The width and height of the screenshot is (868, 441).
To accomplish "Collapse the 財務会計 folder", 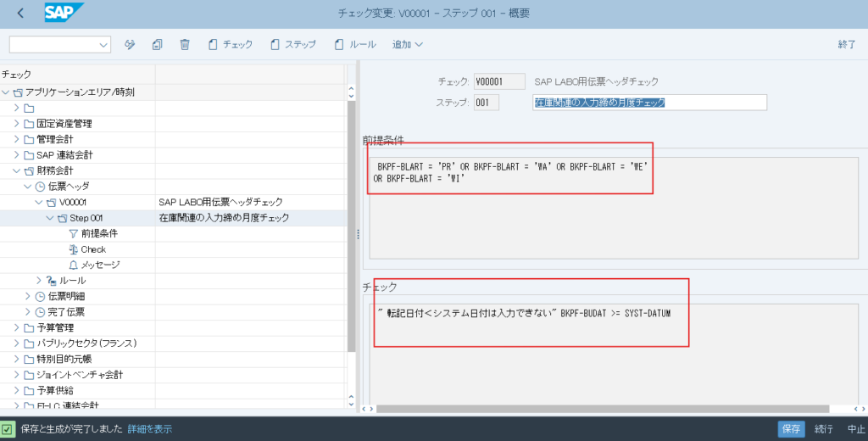I will point(17,170).
